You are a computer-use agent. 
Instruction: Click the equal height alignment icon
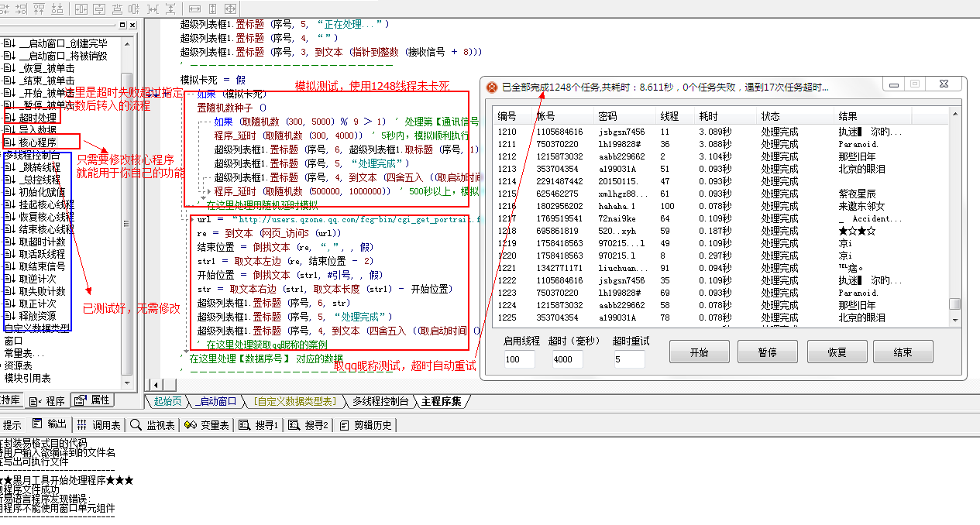(x=213, y=9)
